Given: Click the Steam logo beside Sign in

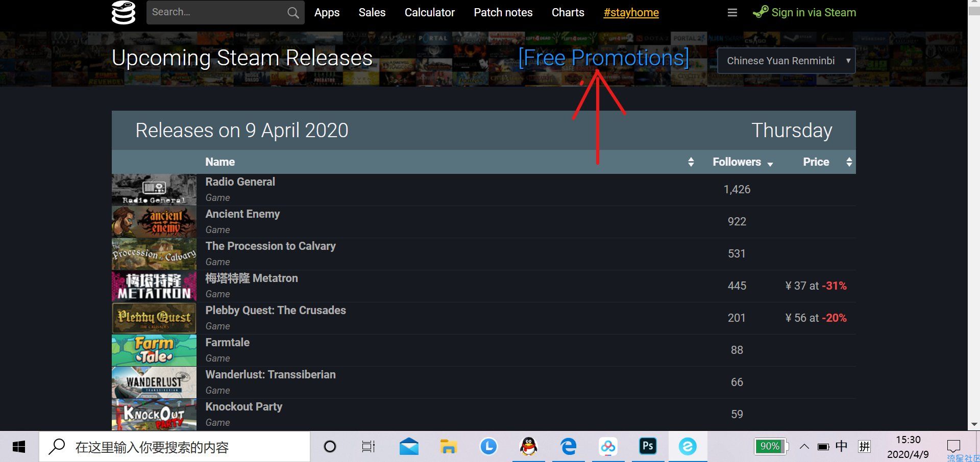Looking at the screenshot, I should coord(761,12).
